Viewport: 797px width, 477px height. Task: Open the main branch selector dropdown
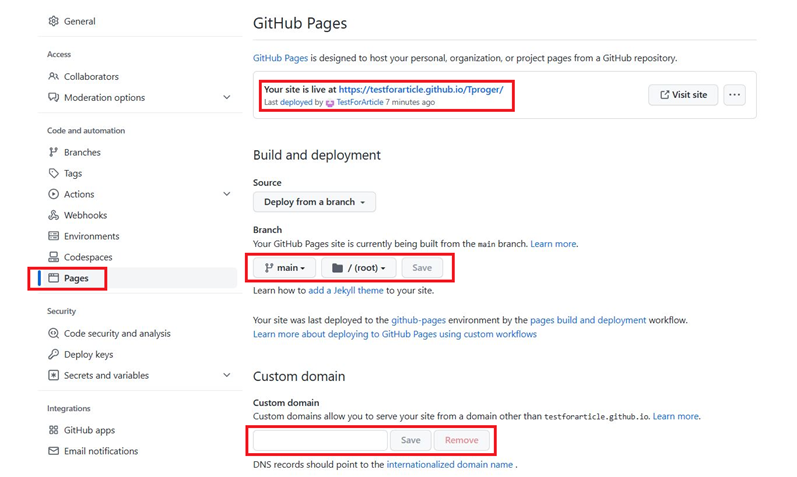tap(284, 267)
